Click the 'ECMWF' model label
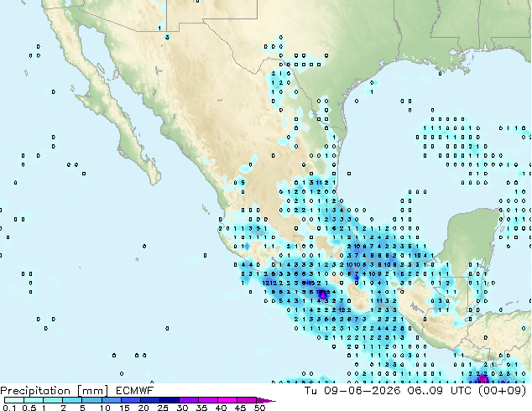 coord(135,391)
